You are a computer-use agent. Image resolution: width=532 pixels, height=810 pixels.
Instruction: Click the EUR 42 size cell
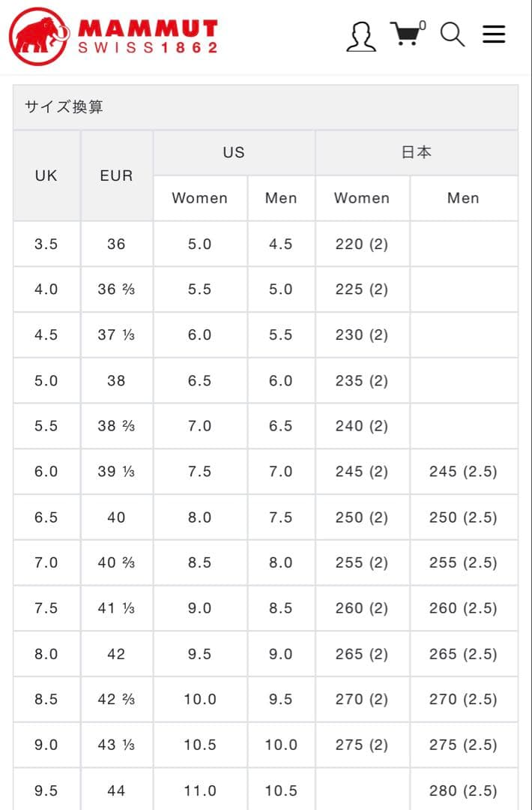[116, 654]
